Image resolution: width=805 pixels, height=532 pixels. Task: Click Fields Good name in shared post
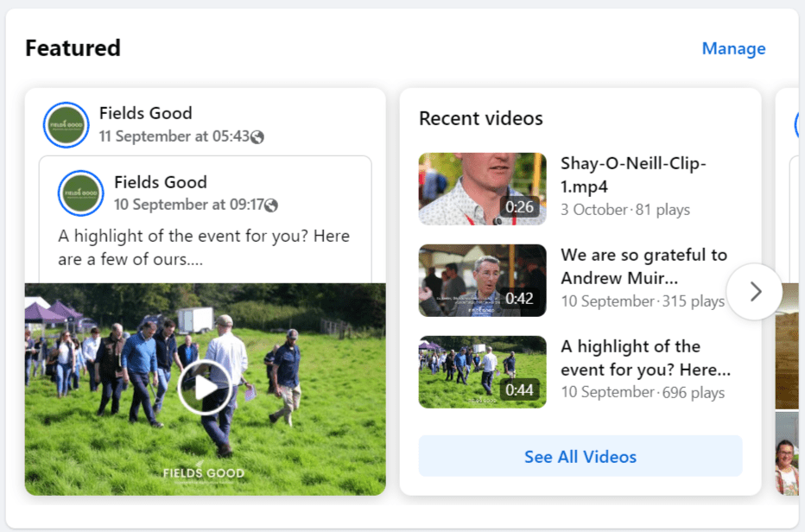click(161, 181)
